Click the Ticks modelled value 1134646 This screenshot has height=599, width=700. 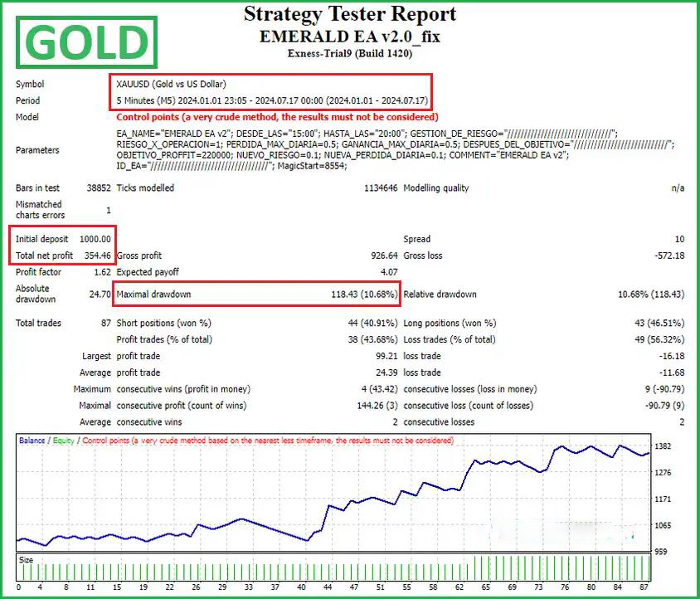tap(380, 188)
